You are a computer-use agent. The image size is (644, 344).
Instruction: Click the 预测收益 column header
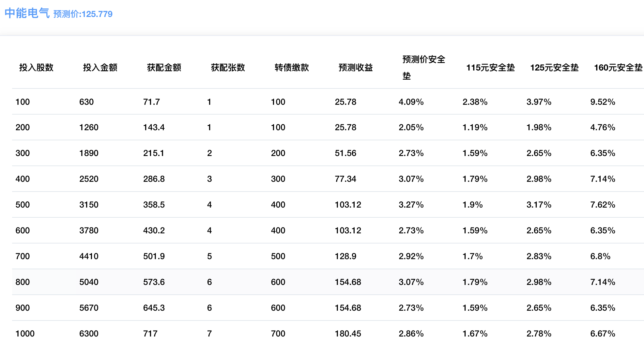click(x=356, y=68)
